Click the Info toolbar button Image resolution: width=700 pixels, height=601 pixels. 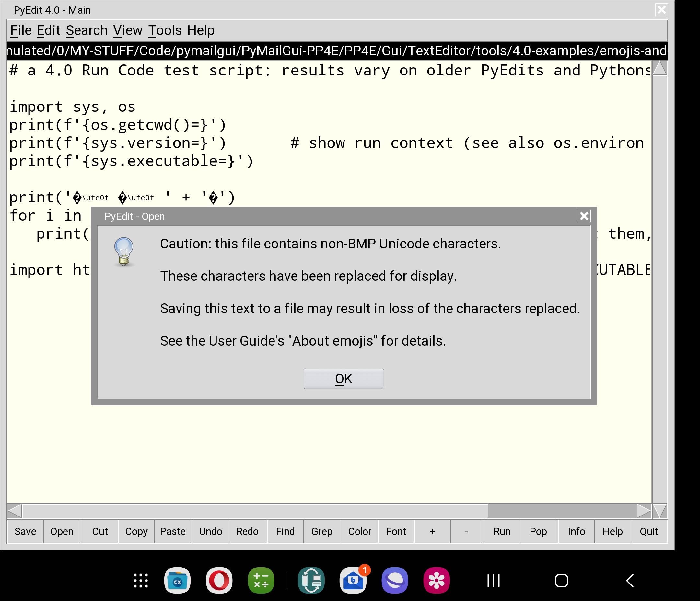pyautogui.click(x=576, y=531)
